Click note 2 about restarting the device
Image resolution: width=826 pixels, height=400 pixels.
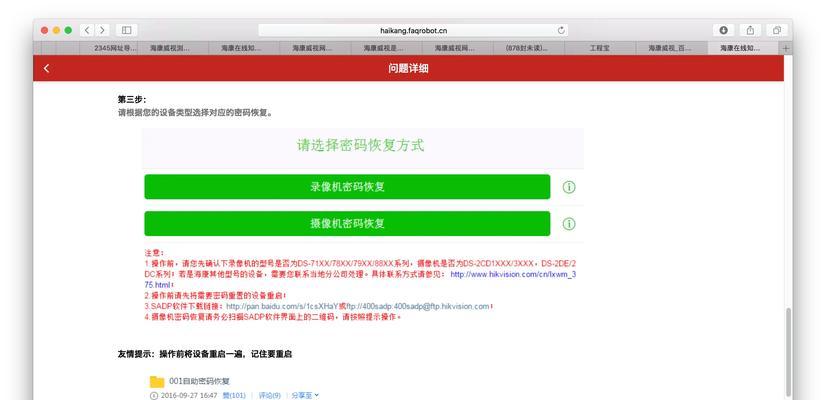pos(215,296)
